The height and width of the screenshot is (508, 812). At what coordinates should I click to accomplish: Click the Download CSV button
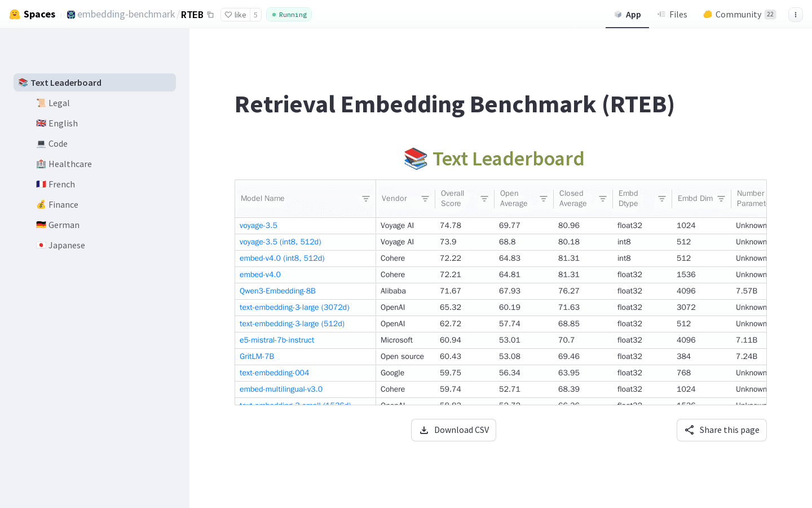[x=453, y=430]
